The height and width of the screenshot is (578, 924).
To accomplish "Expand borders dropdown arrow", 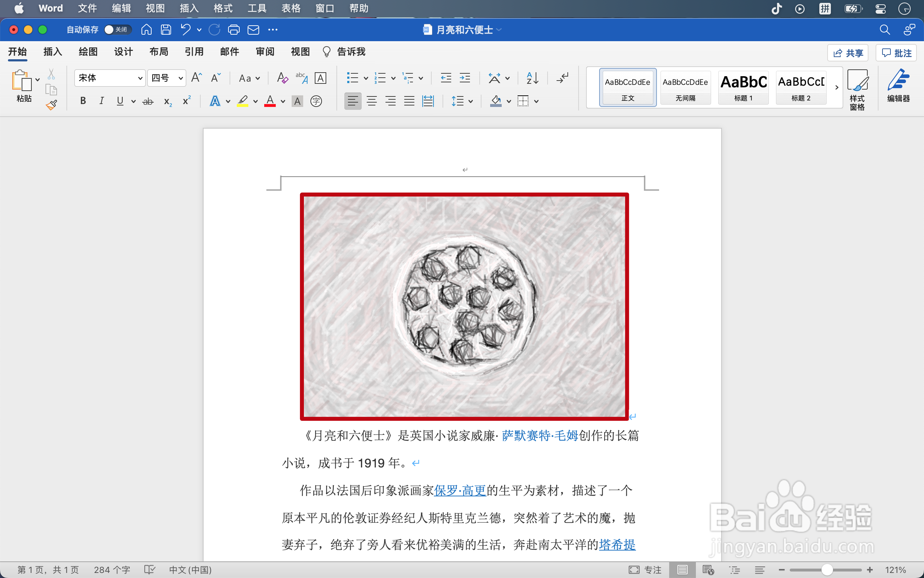I will 536,101.
